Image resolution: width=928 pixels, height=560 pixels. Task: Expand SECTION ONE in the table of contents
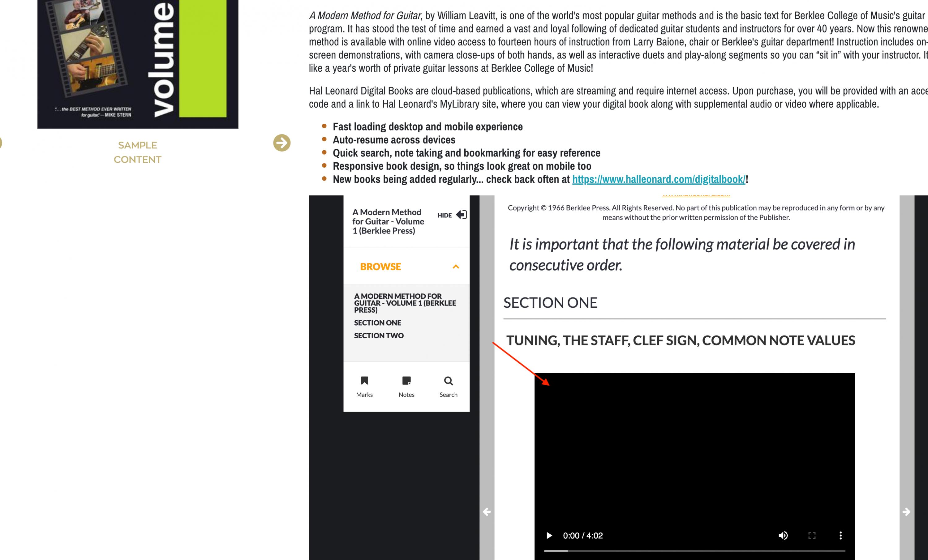(x=378, y=322)
